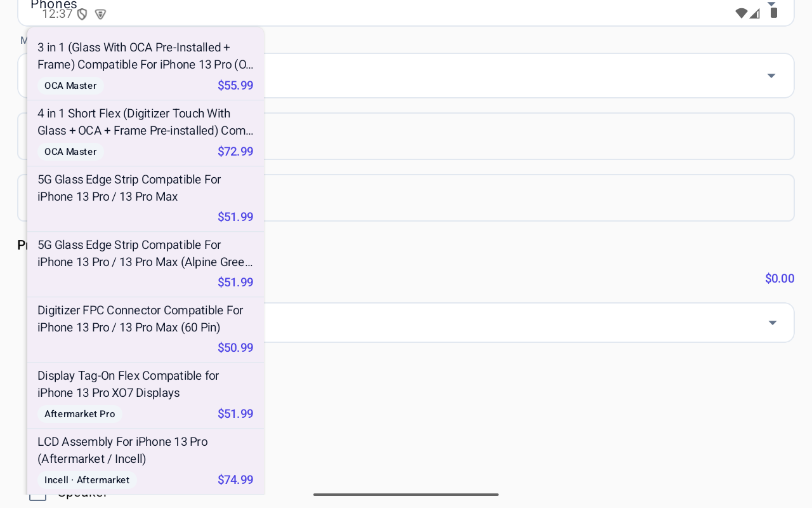Click the $55.99 price

point(235,86)
